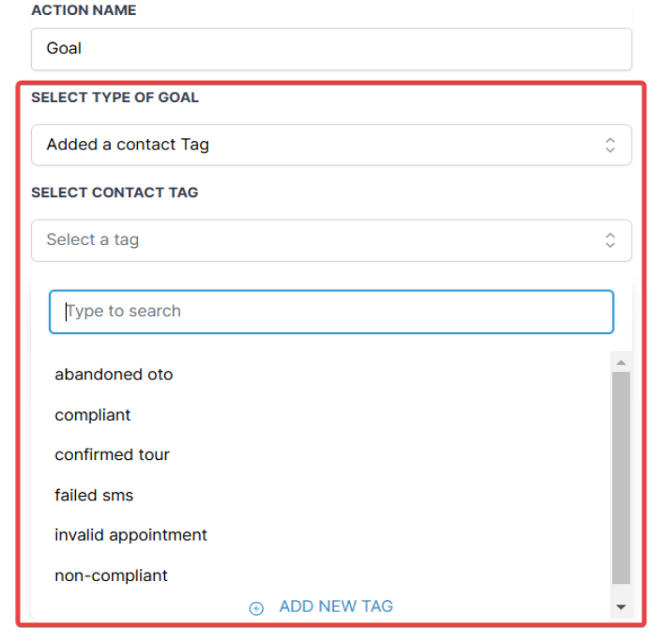The height and width of the screenshot is (644, 672).
Task: Click the tag list vertical scrollbar thumb
Action: [x=620, y=477]
